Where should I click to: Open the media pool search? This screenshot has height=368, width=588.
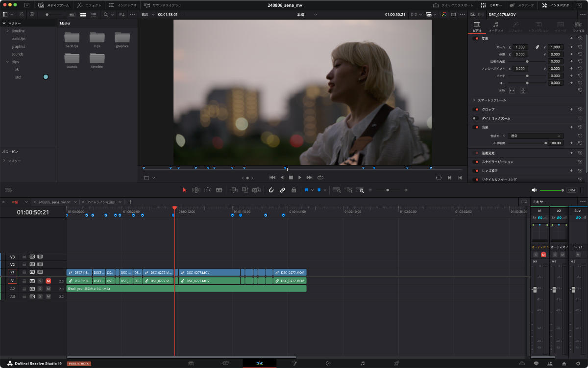coord(106,14)
